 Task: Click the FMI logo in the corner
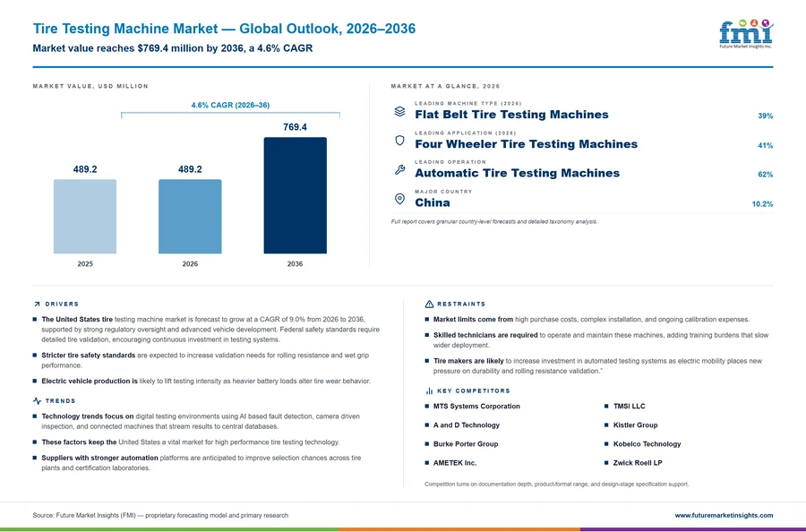point(746,34)
